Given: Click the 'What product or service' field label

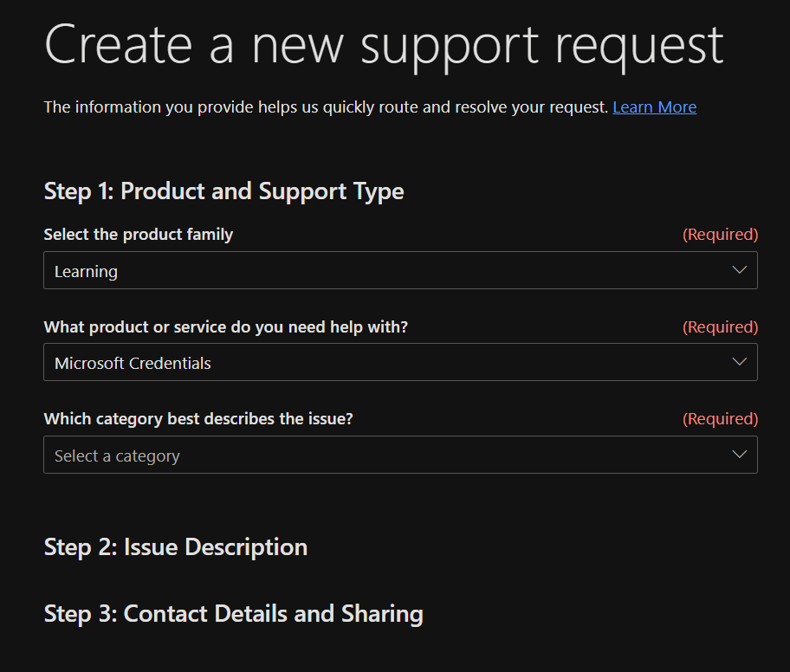Looking at the screenshot, I should (x=225, y=327).
